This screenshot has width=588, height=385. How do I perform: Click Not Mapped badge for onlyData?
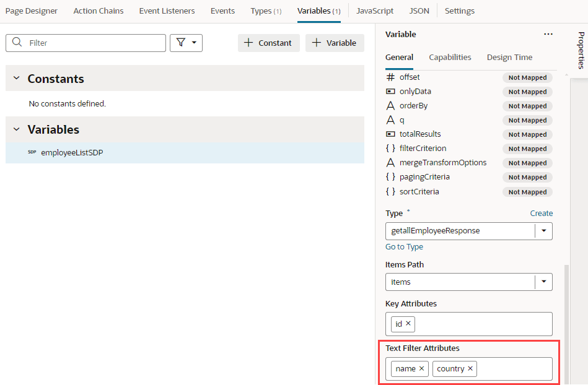tap(527, 92)
